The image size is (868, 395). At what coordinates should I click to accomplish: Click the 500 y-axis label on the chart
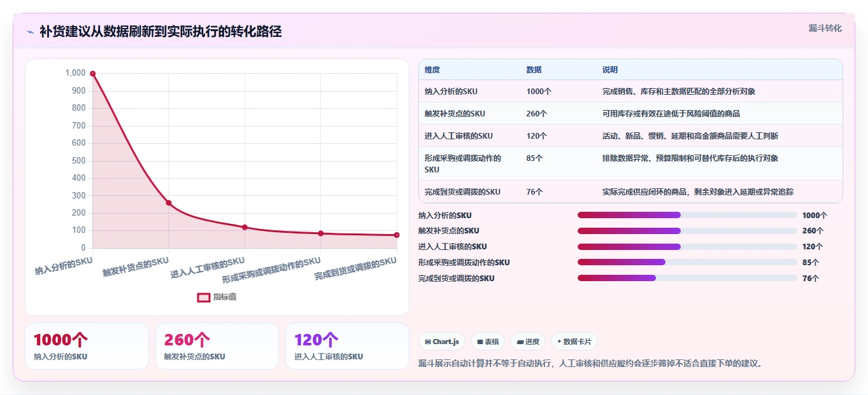[x=78, y=160]
